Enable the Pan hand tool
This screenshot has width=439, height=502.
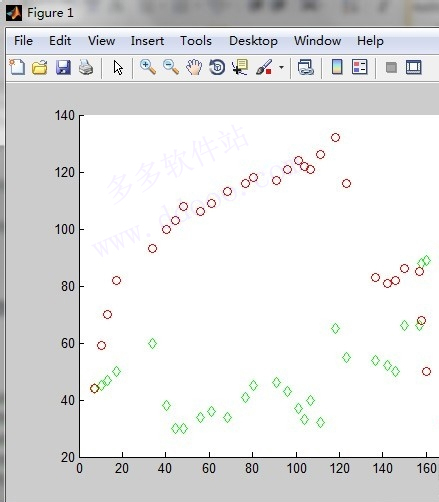(194, 67)
